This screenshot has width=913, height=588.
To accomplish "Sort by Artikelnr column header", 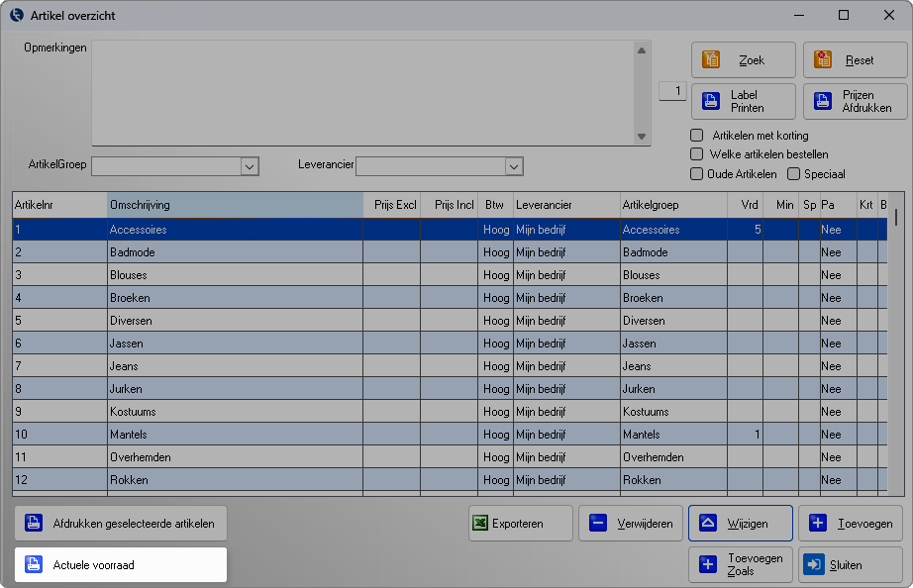I will point(60,205).
